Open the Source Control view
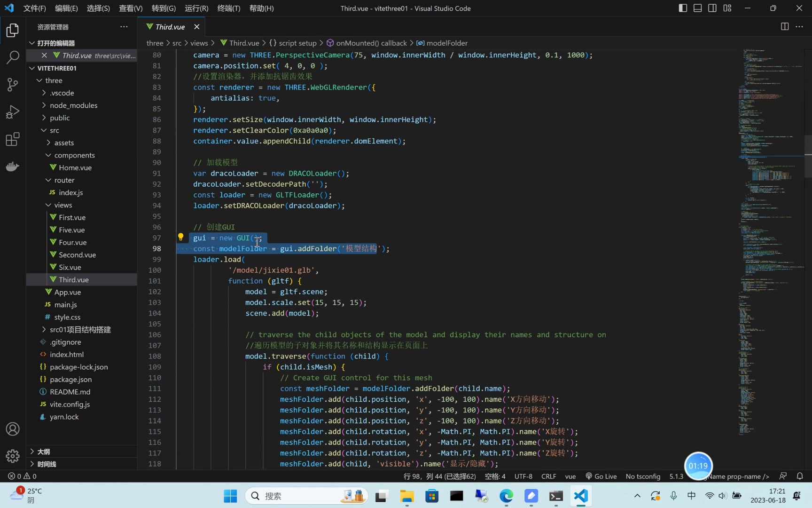 point(12,84)
